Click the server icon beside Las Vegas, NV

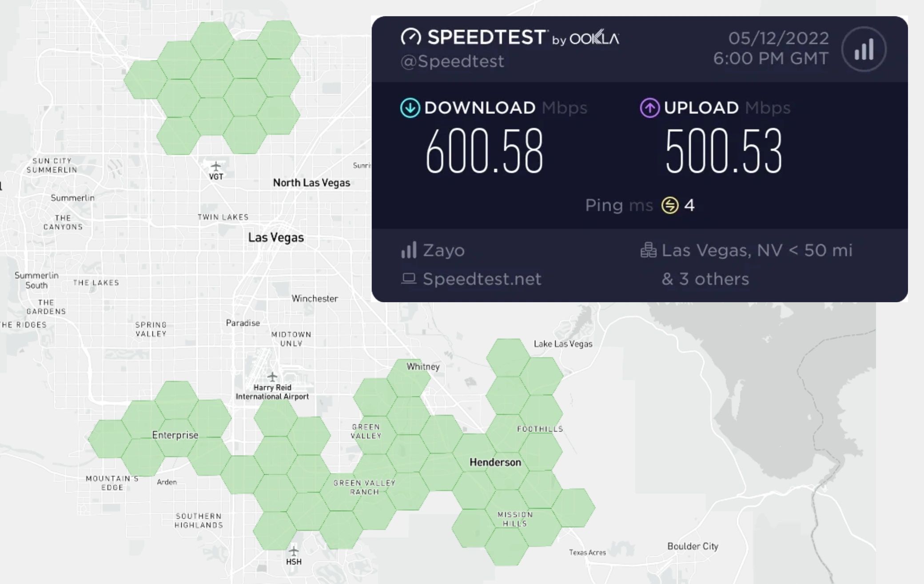pyautogui.click(x=649, y=250)
